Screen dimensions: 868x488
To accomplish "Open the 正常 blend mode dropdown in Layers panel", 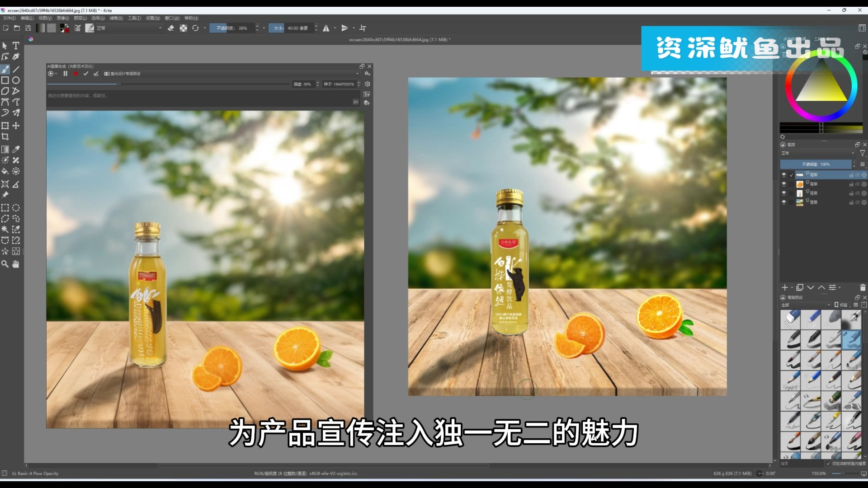I will (817, 153).
